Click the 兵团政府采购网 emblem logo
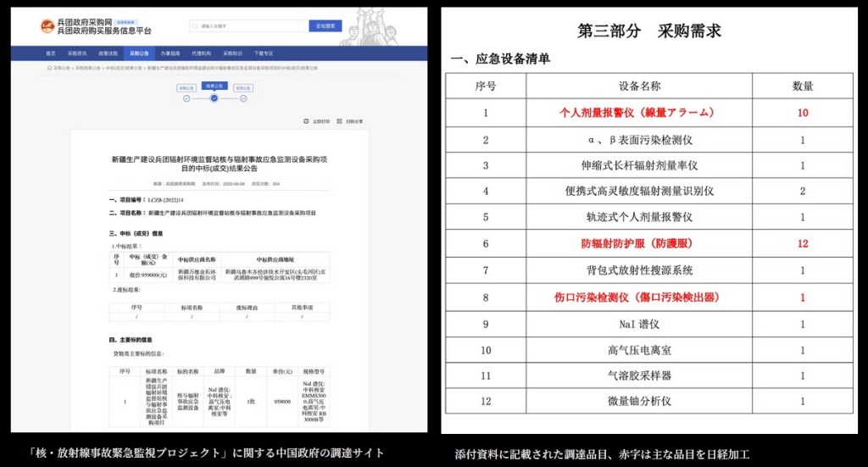This screenshot has width=868, height=467. tap(47, 26)
